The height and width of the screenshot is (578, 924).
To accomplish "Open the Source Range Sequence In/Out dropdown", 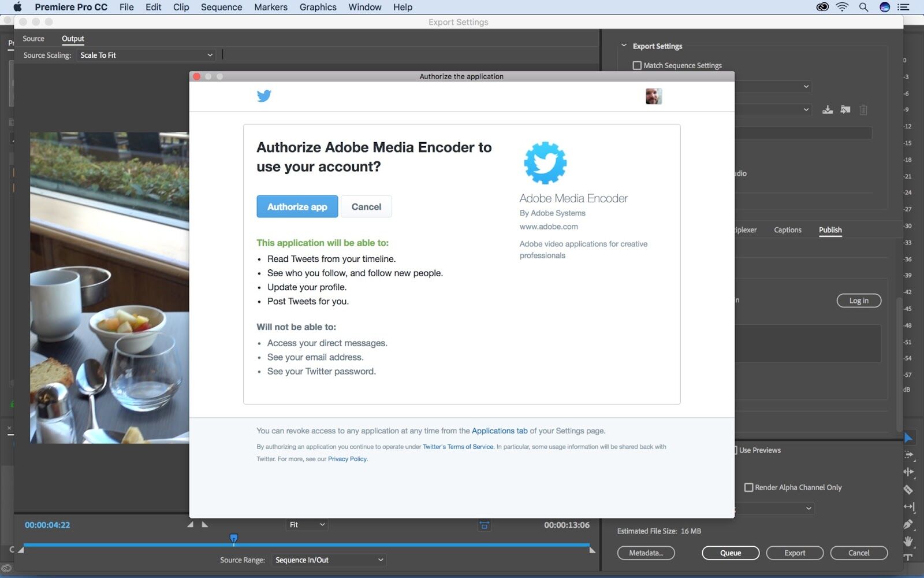I will click(x=328, y=560).
